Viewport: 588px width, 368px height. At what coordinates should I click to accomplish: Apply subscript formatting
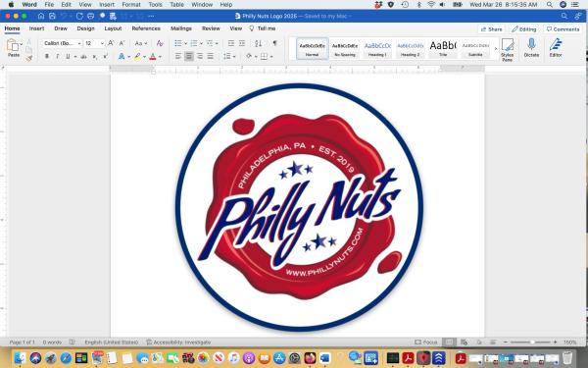[95, 57]
